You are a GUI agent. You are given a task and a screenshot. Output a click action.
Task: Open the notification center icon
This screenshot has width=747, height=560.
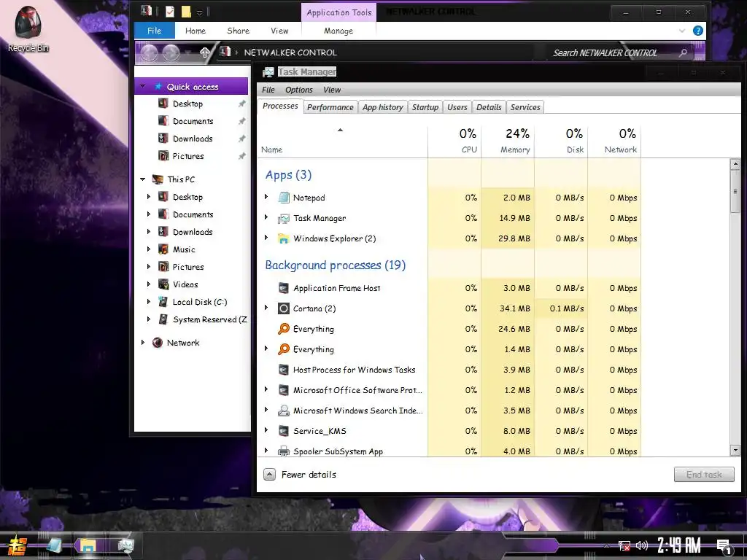click(724, 546)
